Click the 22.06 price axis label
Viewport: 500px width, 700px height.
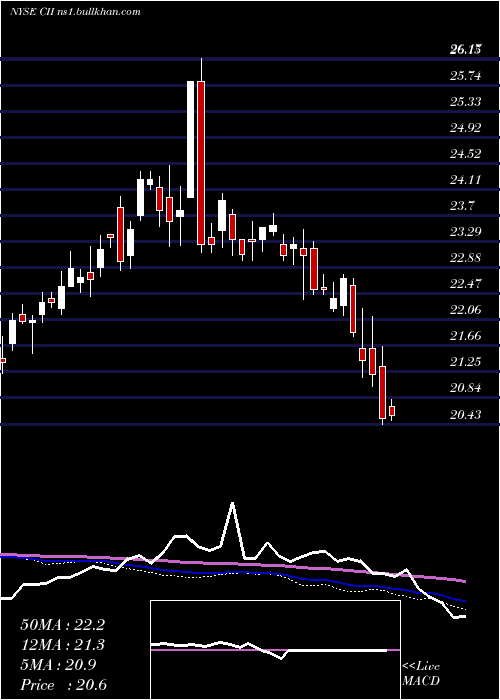click(465, 310)
